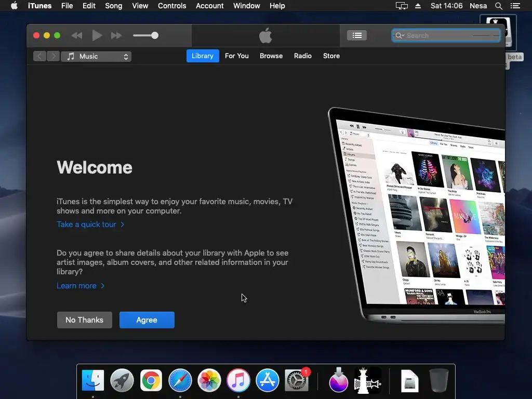Zoom the iTunes window with green button
The height and width of the screenshot is (399, 532).
point(57,35)
